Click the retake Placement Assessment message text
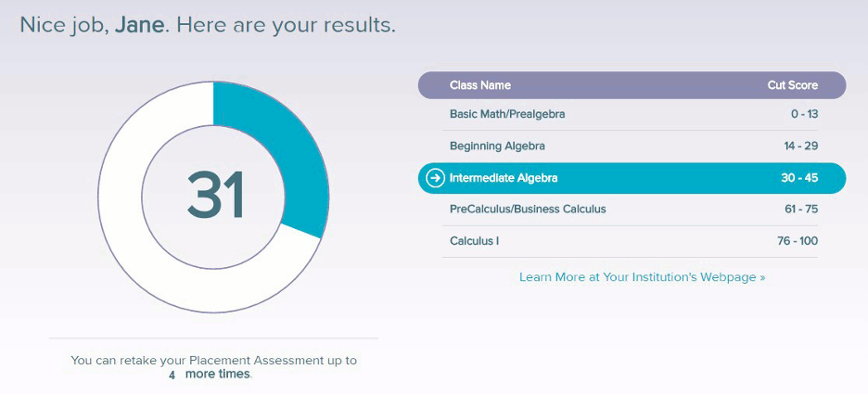This screenshot has width=868, height=395. point(213,361)
